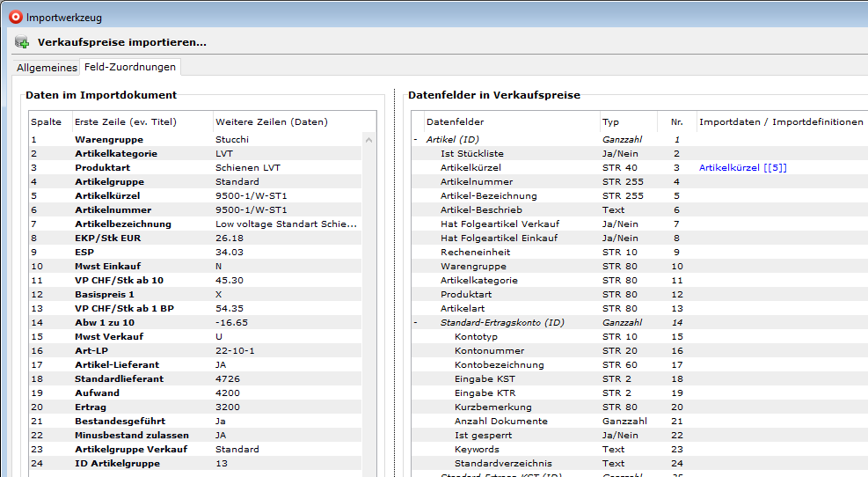This screenshot has width=868, height=477.
Task: Select the Feld-Zuordnungen tab
Action: click(130, 67)
